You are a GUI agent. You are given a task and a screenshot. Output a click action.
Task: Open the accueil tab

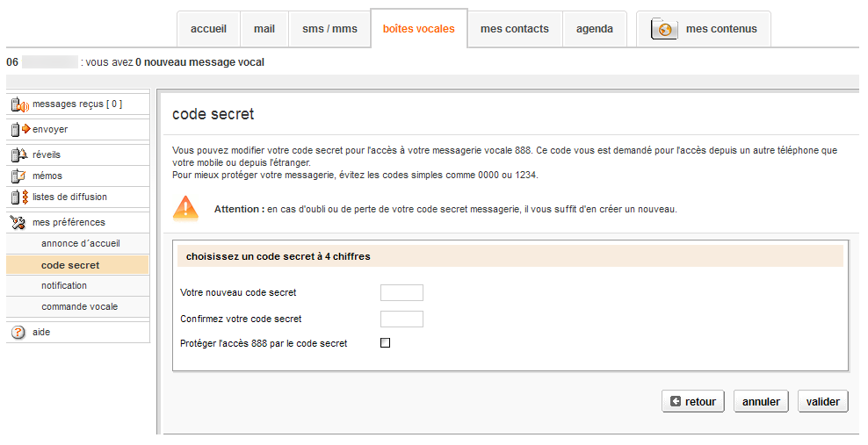pyautogui.click(x=208, y=29)
